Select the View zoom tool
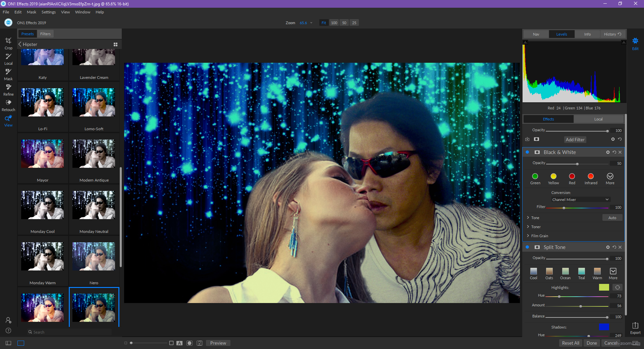The image size is (644, 349). (x=8, y=121)
